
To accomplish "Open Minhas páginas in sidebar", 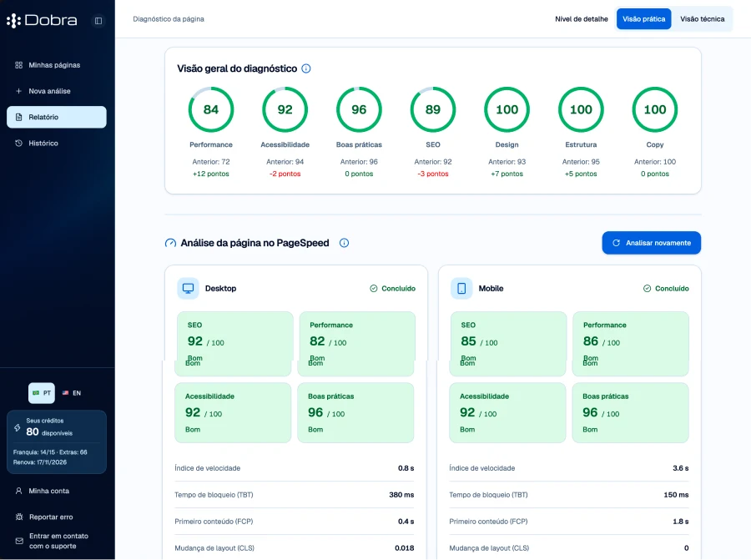I will tap(57, 65).
